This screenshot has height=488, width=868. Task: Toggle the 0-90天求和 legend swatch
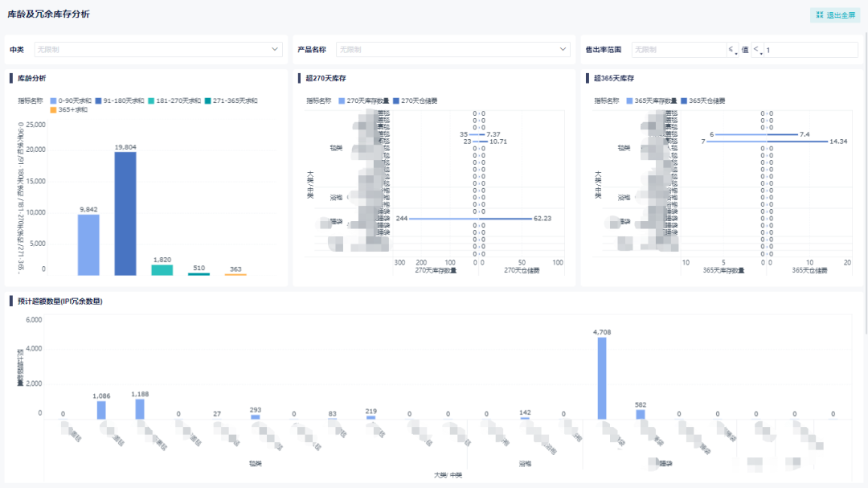point(53,100)
